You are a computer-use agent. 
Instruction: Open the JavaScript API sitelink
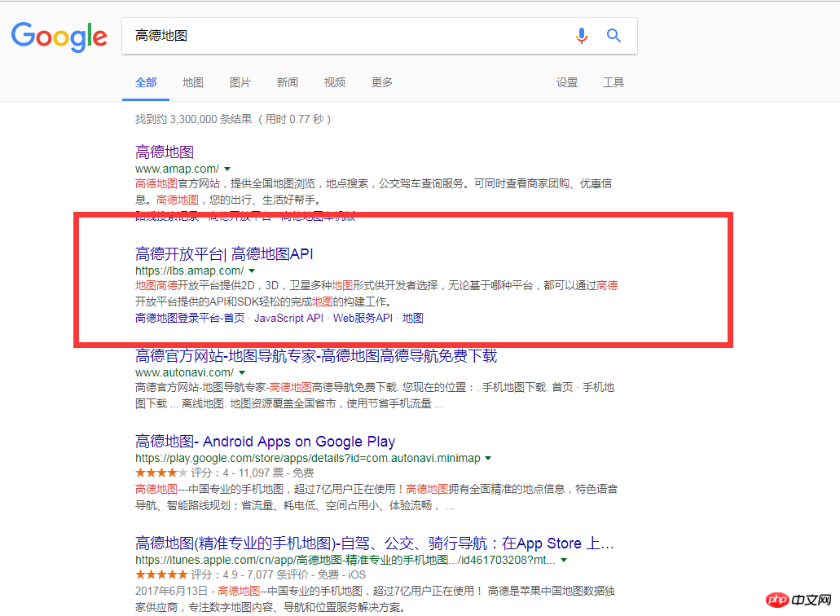pyautogui.click(x=288, y=318)
